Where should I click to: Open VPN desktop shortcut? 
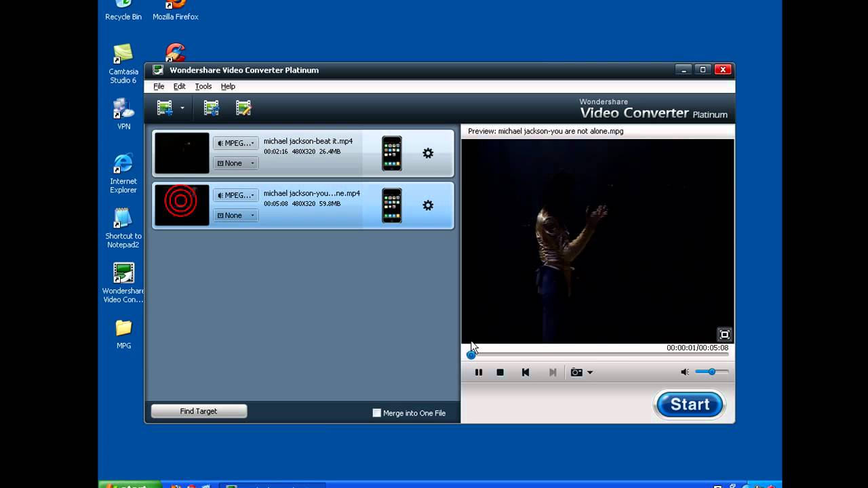pos(123,114)
